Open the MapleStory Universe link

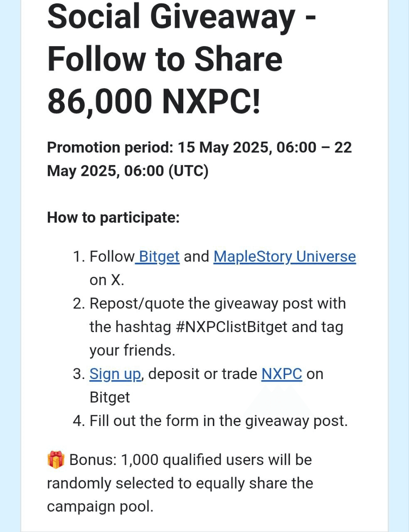point(284,257)
